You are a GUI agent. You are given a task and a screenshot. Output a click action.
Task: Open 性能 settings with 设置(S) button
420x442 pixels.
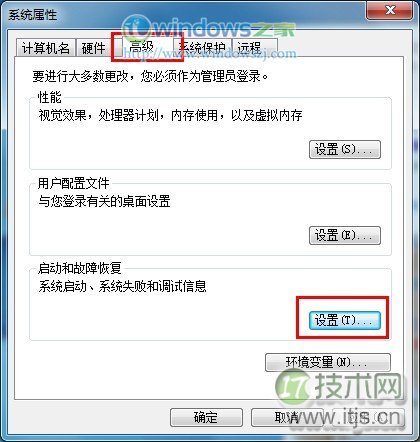[x=345, y=149]
